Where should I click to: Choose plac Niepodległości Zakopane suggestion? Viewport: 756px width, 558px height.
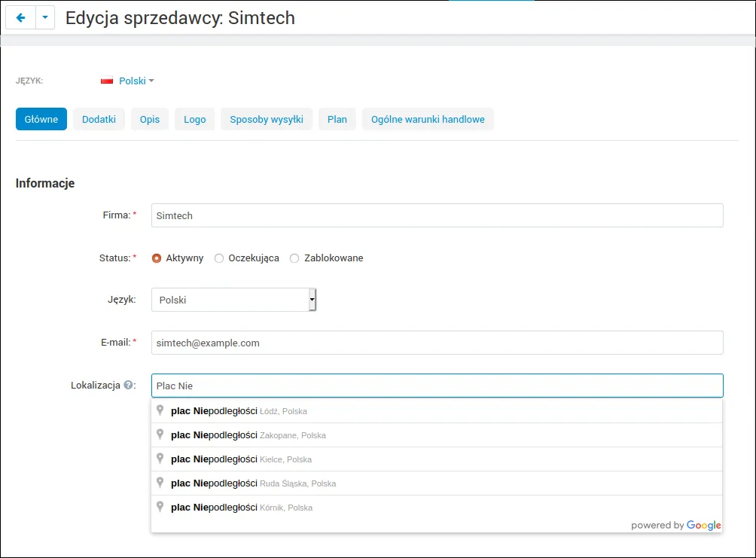click(x=437, y=435)
